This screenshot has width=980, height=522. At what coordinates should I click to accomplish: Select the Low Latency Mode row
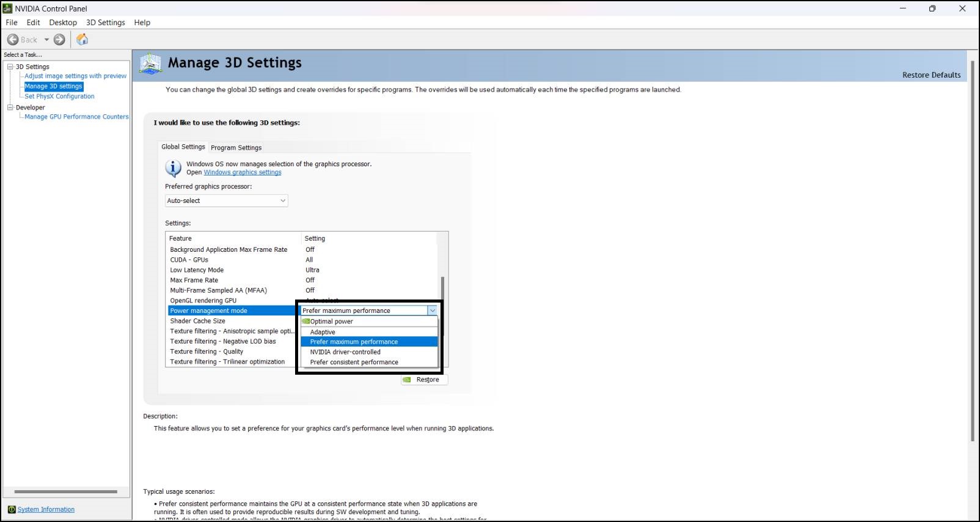click(x=303, y=270)
